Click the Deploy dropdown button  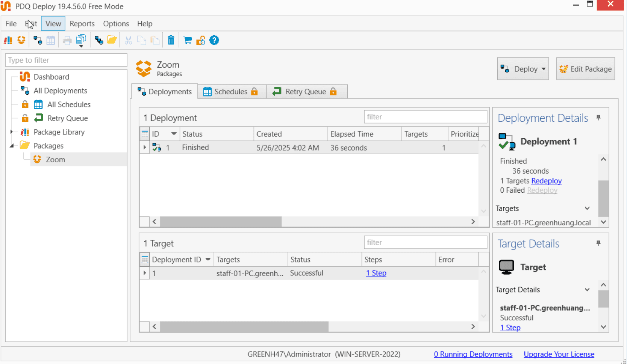523,69
